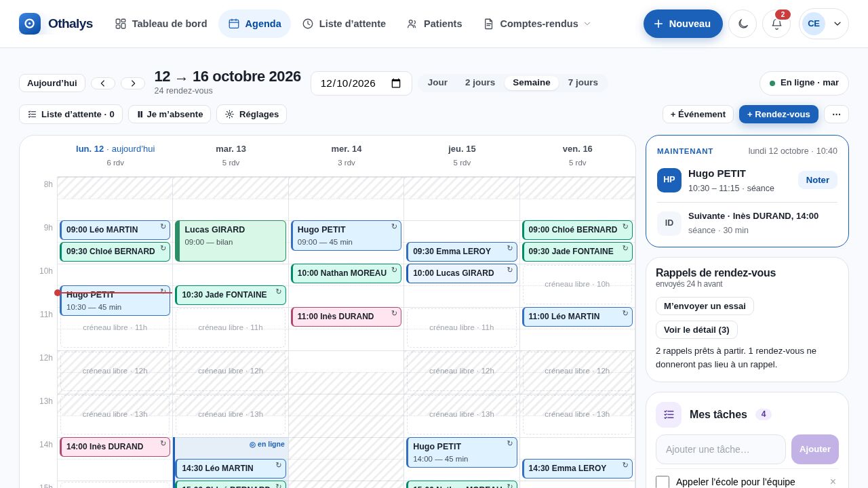
Task: Click the Othalys logo icon
Action: tap(30, 24)
